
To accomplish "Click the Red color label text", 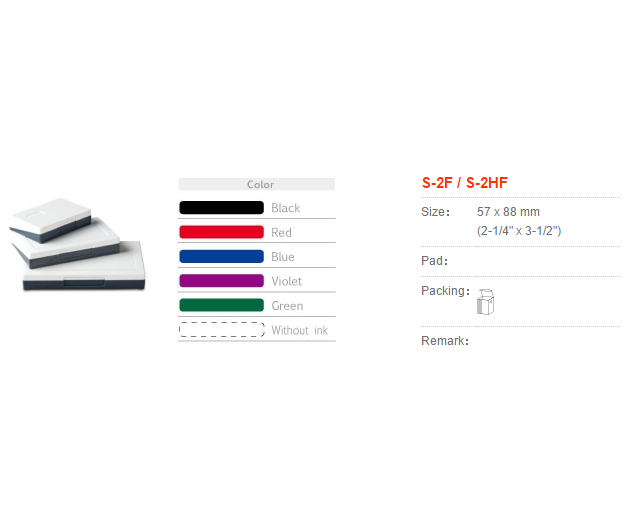I will coord(281,233).
